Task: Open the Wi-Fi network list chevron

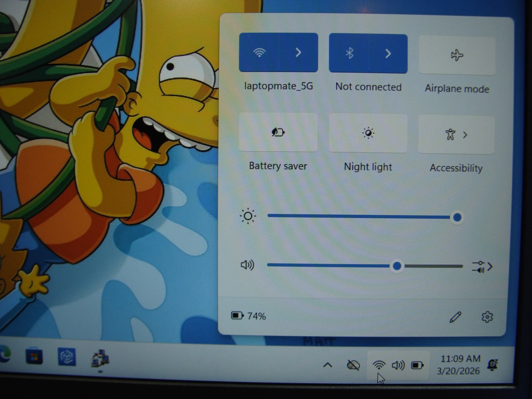Action: tap(298, 53)
